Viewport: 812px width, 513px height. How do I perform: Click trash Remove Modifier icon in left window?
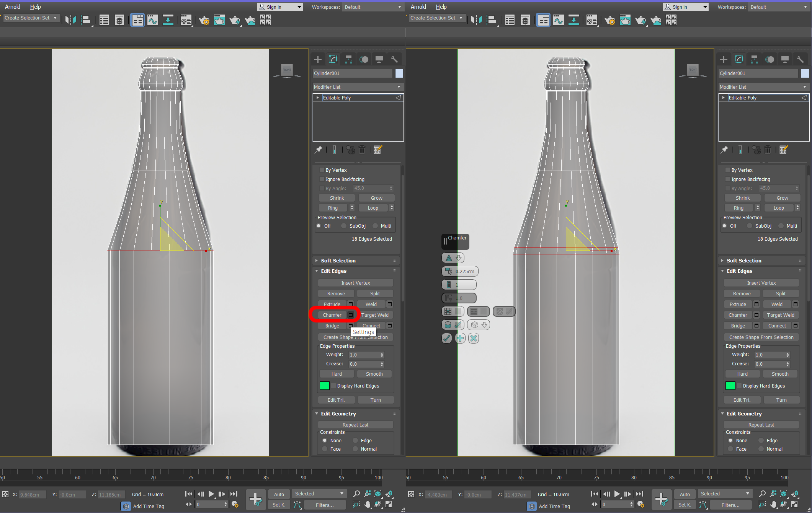(x=362, y=150)
